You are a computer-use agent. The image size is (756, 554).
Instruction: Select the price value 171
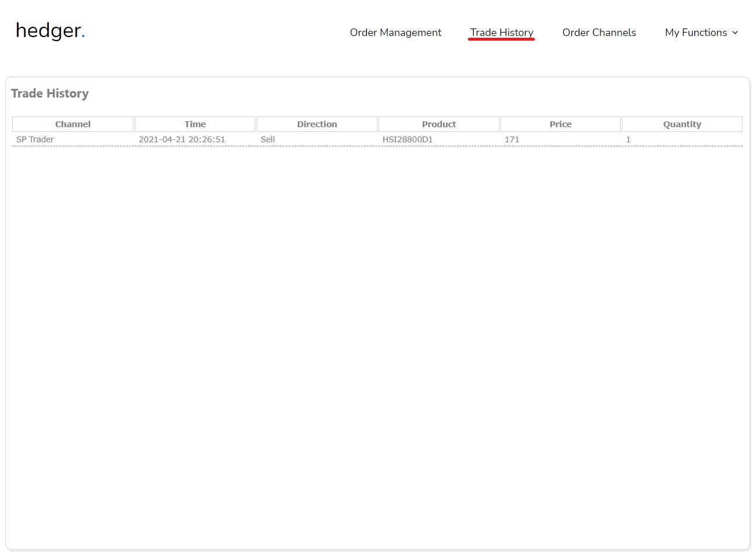[512, 139]
